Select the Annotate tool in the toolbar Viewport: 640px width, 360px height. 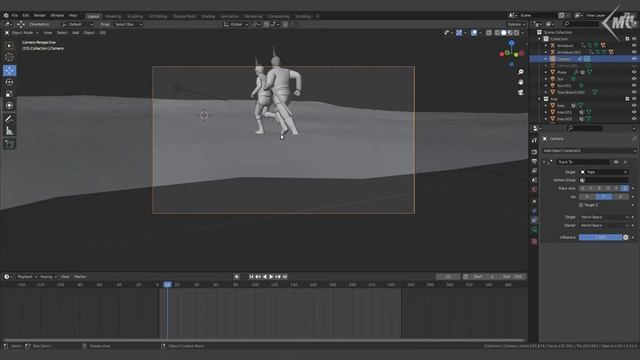coord(9,119)
